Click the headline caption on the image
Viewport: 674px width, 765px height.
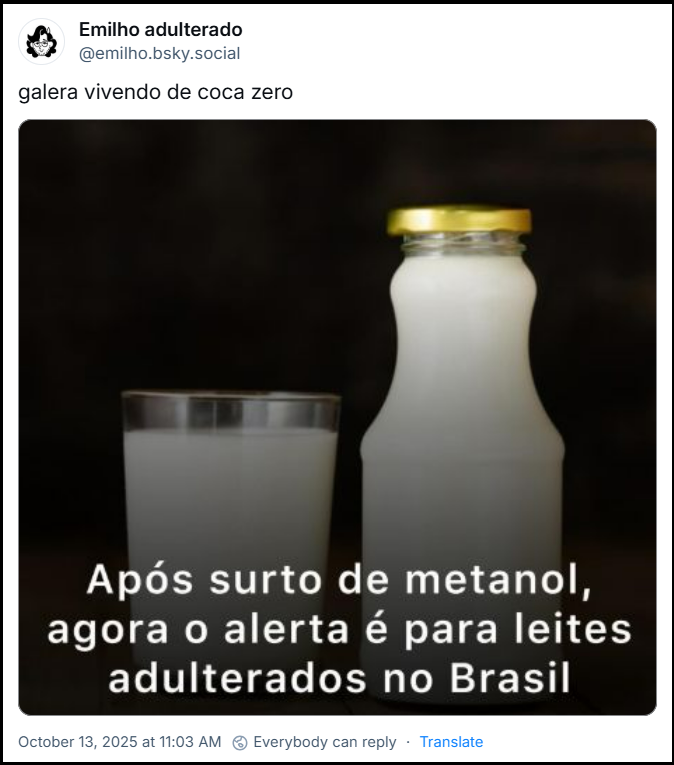pyautogui.click(x=339, y=629)
